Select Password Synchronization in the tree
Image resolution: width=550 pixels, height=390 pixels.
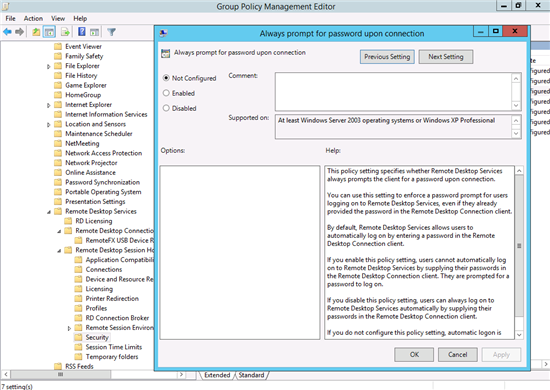point(102,182)
